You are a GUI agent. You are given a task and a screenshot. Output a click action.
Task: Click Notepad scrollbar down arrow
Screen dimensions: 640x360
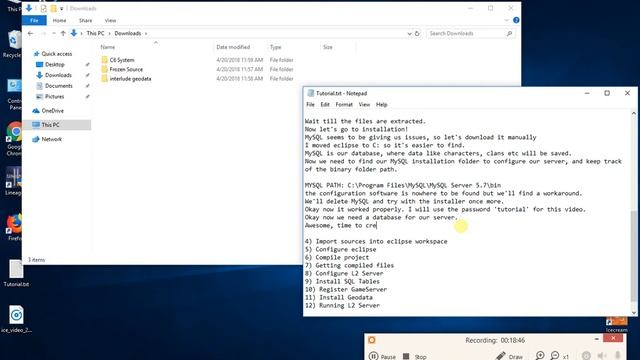(633, 312)
